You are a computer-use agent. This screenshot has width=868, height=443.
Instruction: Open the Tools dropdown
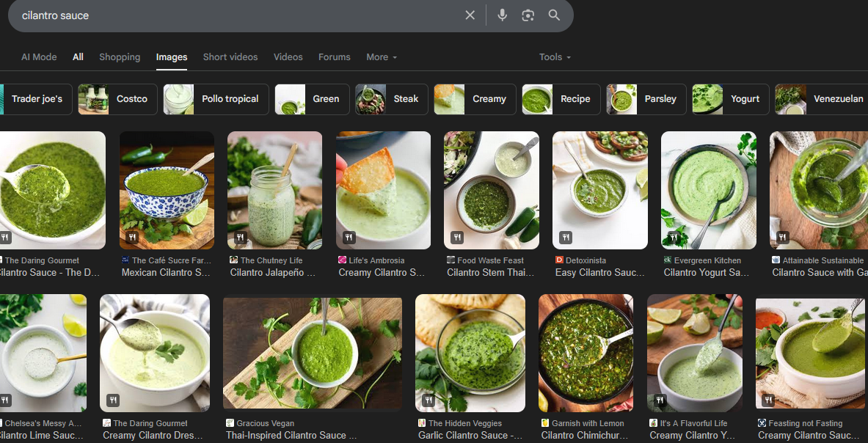click(555, 57)
